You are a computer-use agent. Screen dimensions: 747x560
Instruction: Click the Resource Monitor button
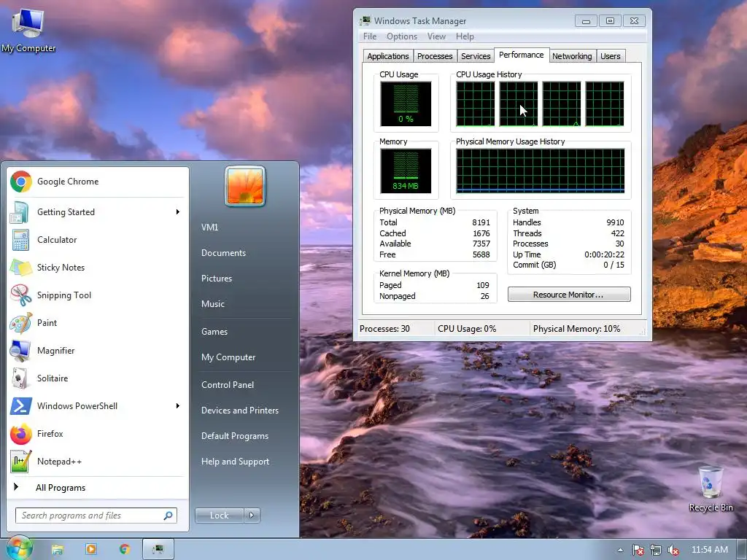click(x=569, y=295)
